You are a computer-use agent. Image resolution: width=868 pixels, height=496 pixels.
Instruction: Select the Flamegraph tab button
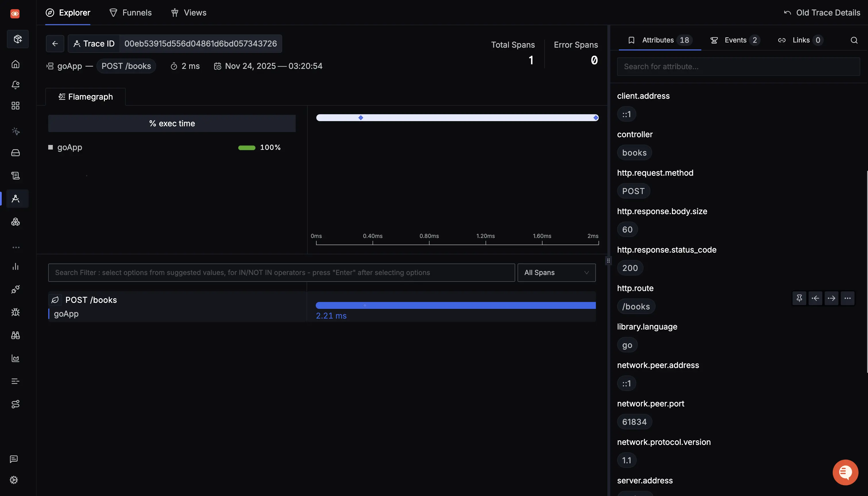(86, 97)
